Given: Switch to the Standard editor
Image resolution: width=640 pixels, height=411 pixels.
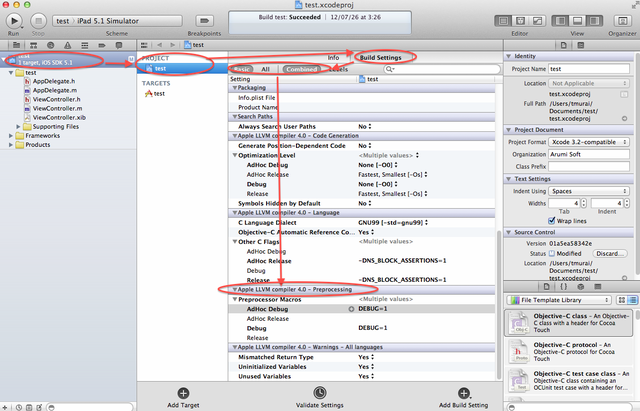Looking at the screenshot, I should coord(503,20).
